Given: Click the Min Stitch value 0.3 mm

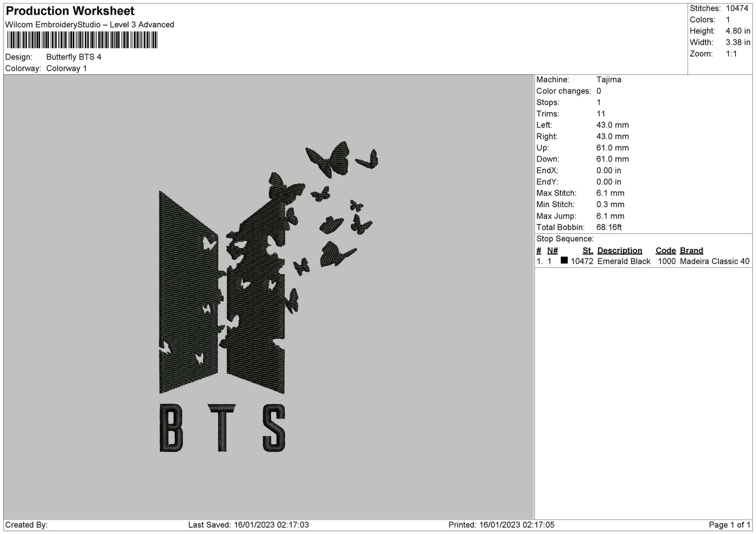Looking at the screenshot, I should [x=611, y=204].
